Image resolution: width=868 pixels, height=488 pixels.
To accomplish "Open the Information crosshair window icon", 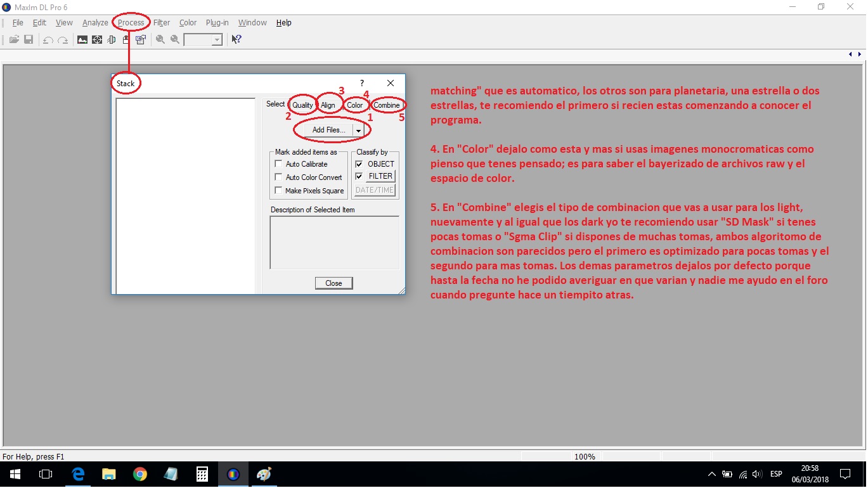I will 97,39.
